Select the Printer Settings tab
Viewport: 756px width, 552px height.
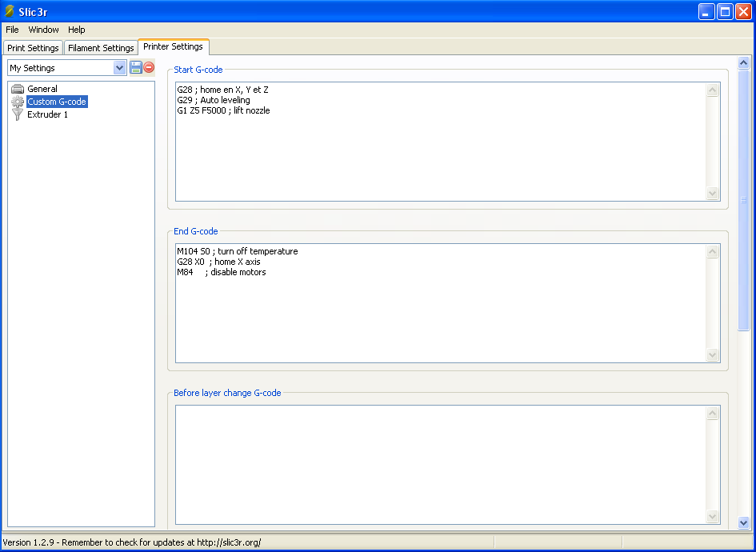173,46
